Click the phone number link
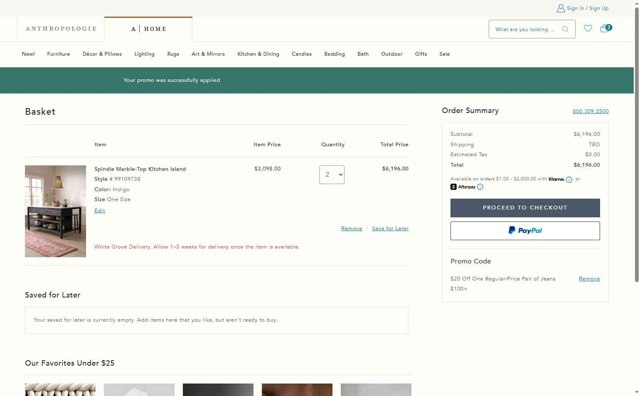The height and width of the screenshot is (396, 640). pos(590,111)
